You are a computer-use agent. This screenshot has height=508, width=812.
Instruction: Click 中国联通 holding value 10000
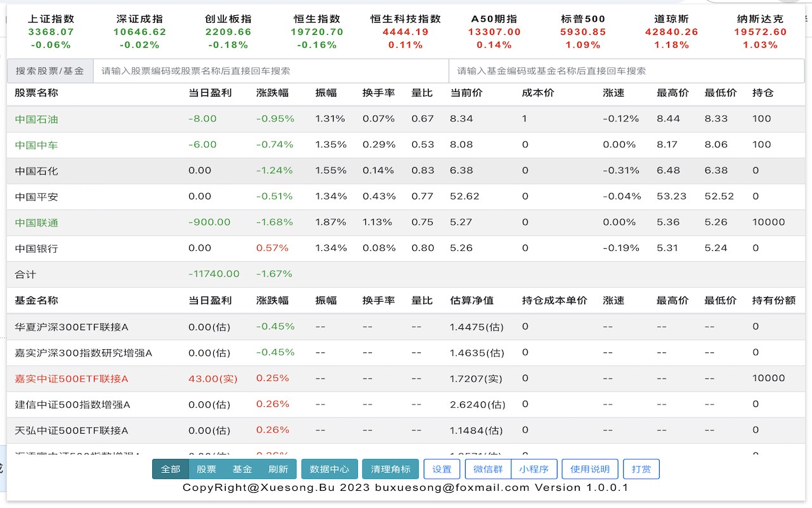[769, 222]
